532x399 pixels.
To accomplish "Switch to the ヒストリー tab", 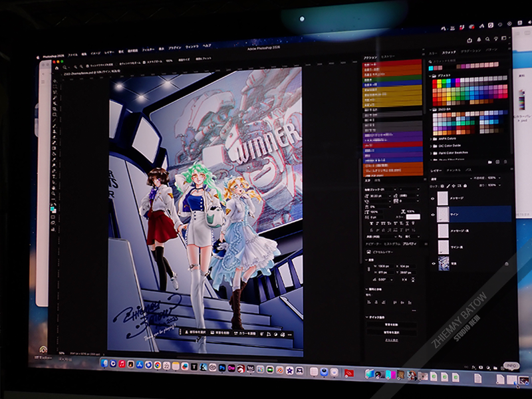I will coord(388,57).
